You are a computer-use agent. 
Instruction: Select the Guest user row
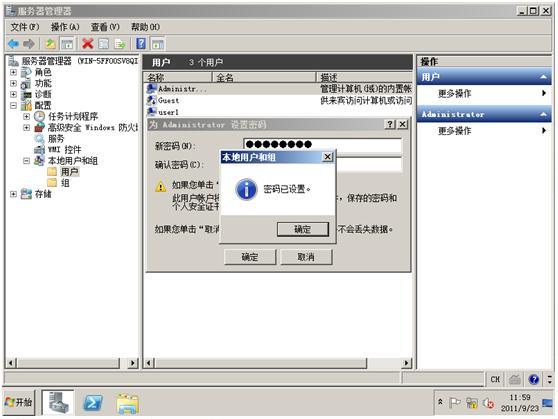pos(279,100)
